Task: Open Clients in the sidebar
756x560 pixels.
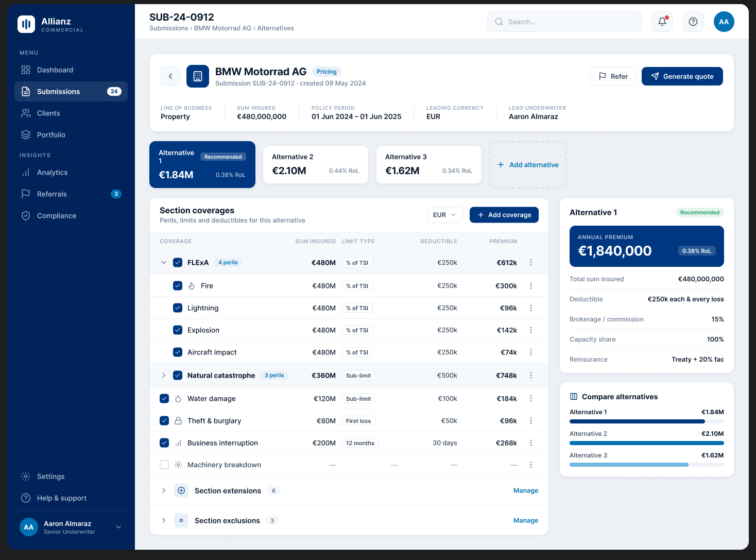Action: point(71,113)
